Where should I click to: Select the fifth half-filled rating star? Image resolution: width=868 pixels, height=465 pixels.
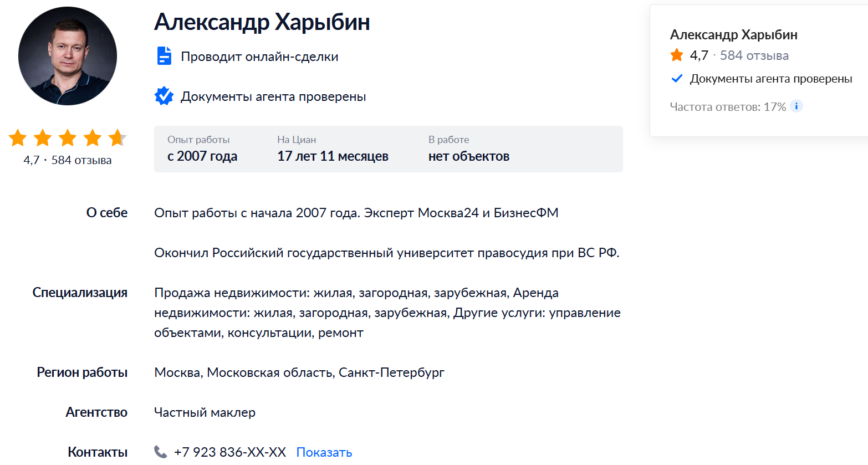point(118,138)
